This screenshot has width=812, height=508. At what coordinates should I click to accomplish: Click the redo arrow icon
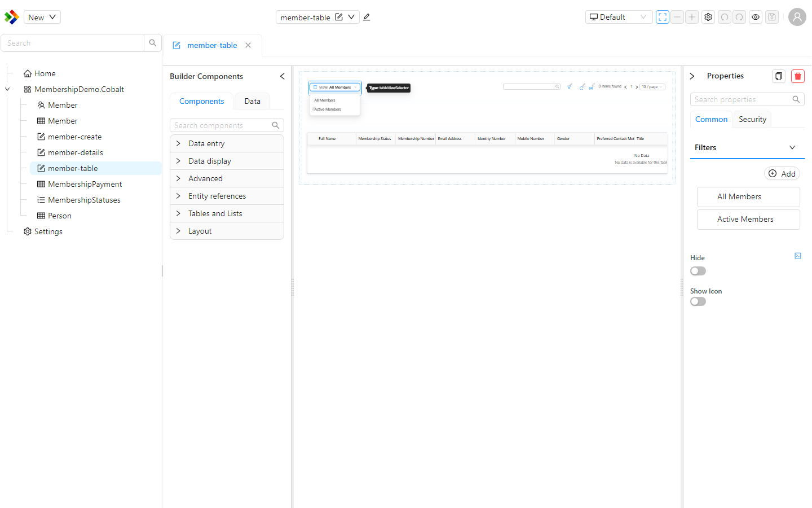739,17
